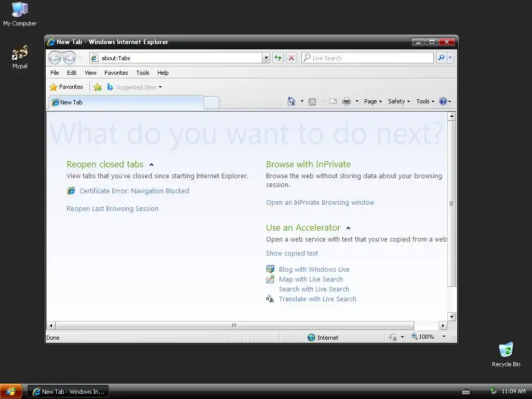Open the Tools menu in menu bar
Viewport: 532px width, 399px height.
[143, 73]
